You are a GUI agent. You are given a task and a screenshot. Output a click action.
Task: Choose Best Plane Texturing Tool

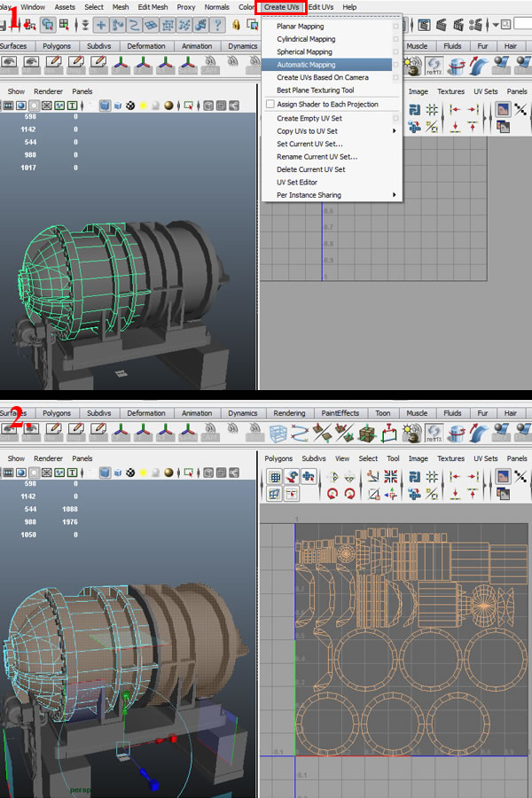(x=315, y=90)
